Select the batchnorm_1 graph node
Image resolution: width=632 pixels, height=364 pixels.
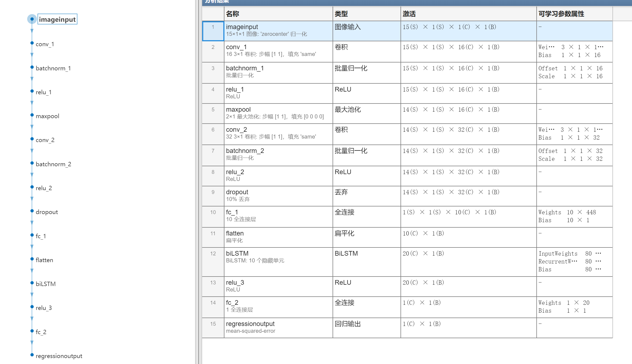(53, 68)
